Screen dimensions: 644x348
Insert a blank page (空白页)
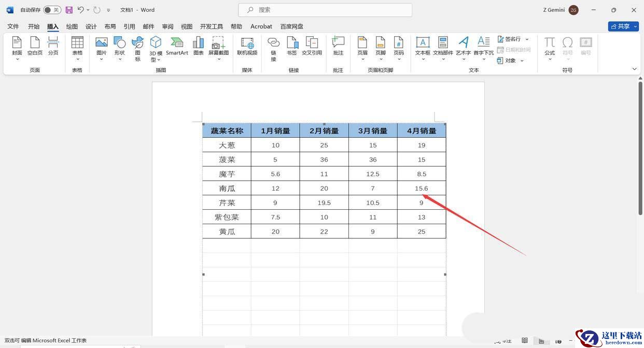tap(35, 46)
